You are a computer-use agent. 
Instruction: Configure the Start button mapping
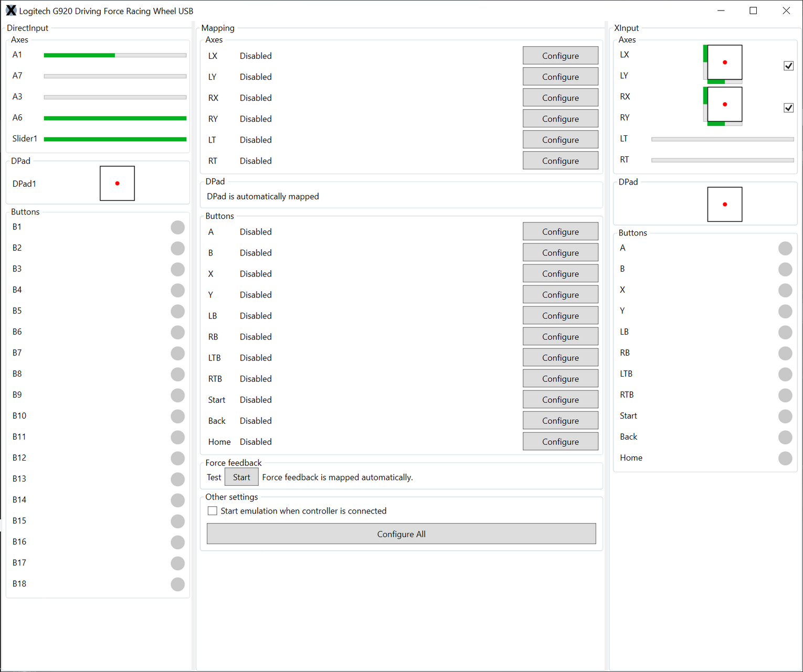tap(561, 399)
